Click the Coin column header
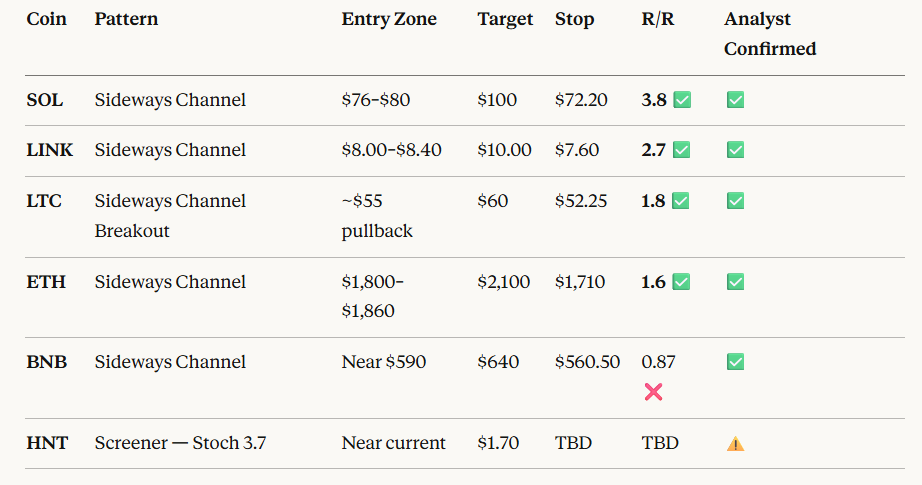Viewport: 922px width, 485px height. pos(47,19)
